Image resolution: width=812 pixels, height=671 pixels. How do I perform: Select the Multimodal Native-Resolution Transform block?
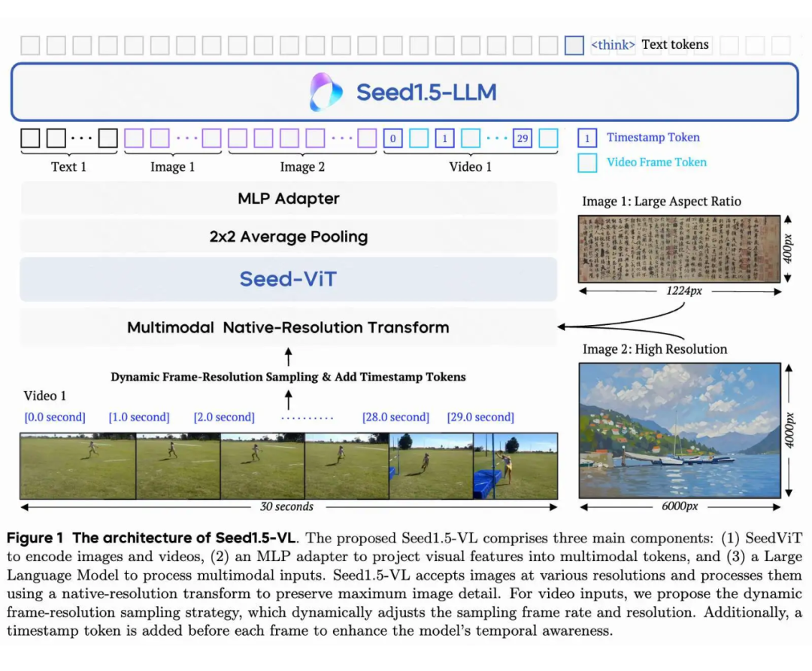pos(289,327)
